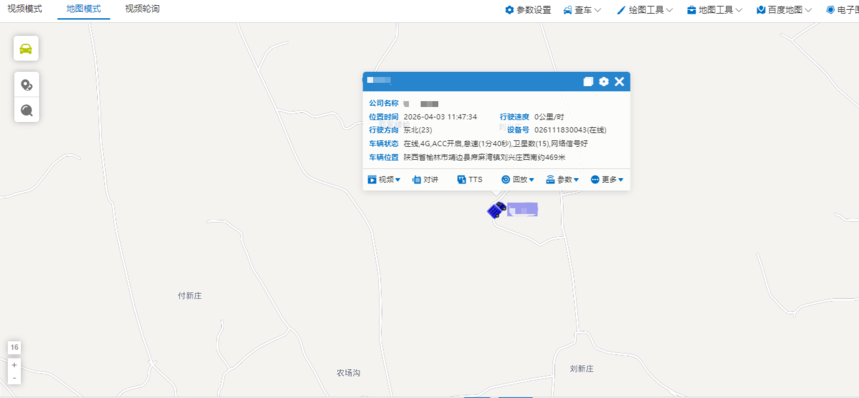The width and height of the screenshot is (859, 398).
Task: Open 参数设置 in the top toolbar
Action: (528, 10)
